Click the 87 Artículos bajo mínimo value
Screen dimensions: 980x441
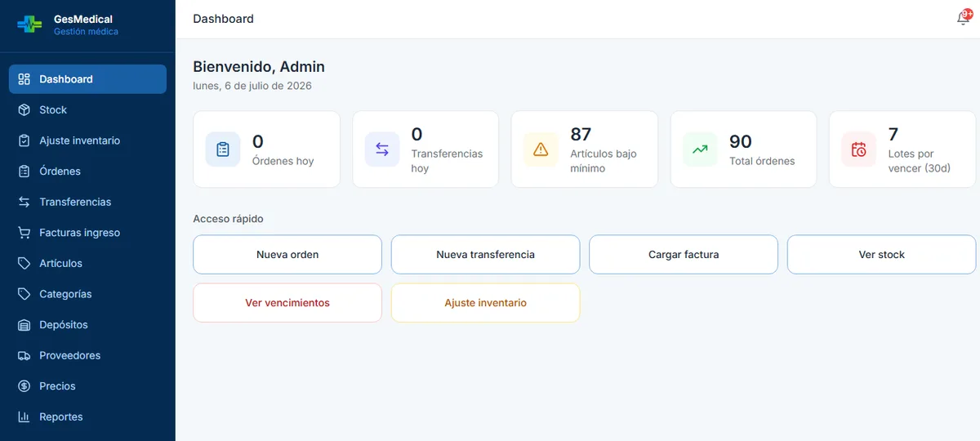pyautogui.click(x=581, y=134)
